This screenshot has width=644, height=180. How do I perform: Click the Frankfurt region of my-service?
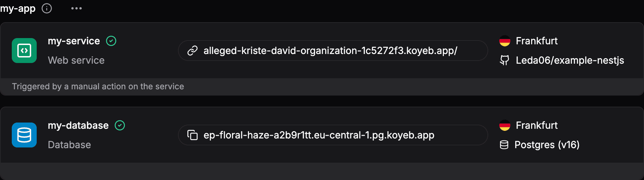click(537, 41)
